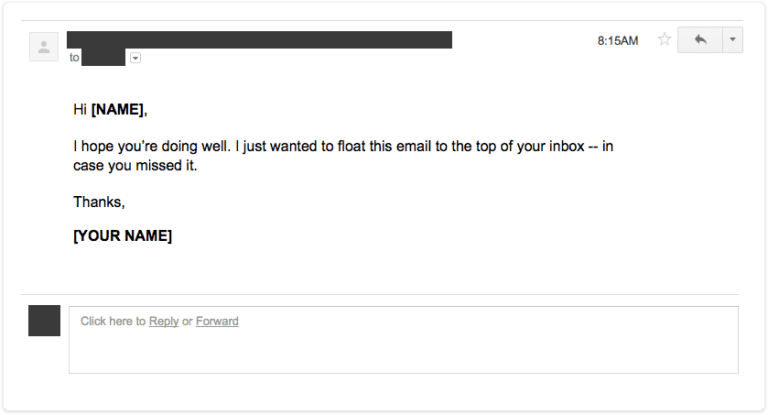Click the "to" label beneath the sender
The image size is (768, 415).
pyautogui.click(x=73, y=58)
